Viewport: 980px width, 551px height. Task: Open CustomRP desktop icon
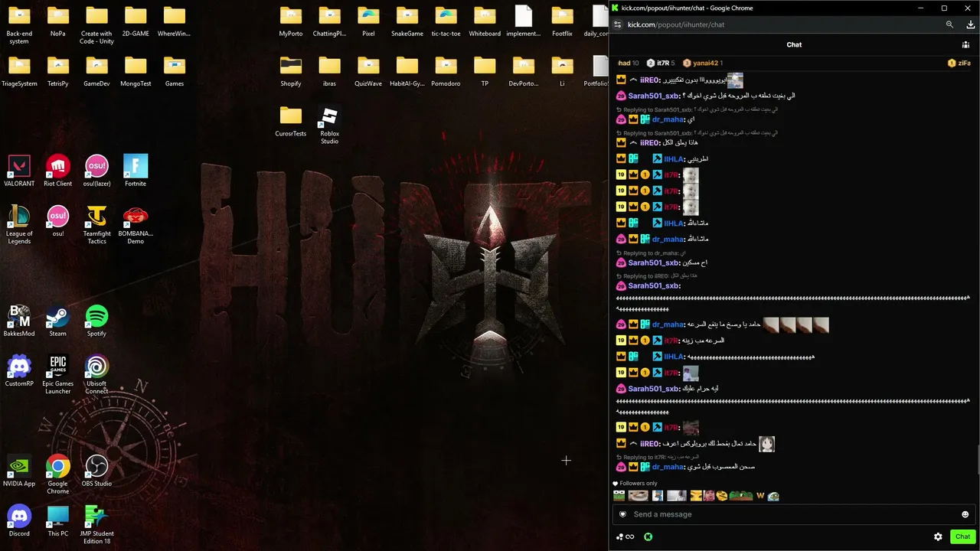(x=19, y=371)
